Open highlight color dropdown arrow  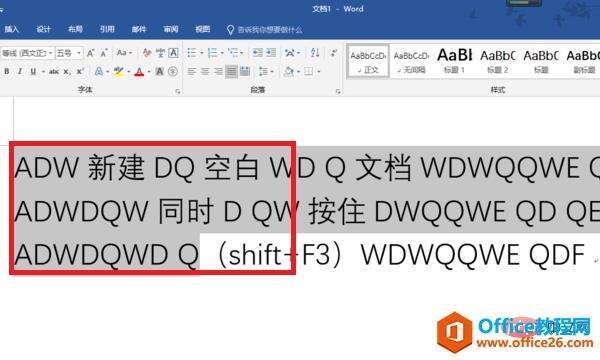click(x=128, y=72)
